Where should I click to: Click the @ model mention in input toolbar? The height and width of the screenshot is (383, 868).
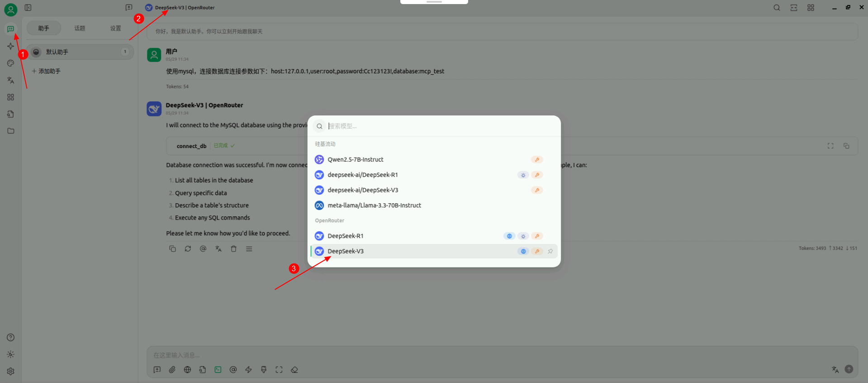click(x=233, y=370)
